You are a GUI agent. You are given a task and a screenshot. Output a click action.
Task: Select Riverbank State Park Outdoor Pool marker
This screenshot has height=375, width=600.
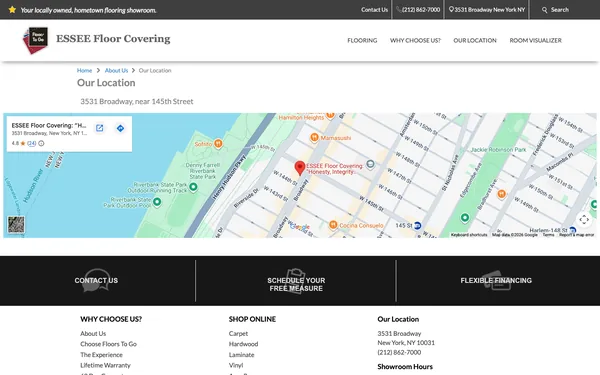coord(157,201)
